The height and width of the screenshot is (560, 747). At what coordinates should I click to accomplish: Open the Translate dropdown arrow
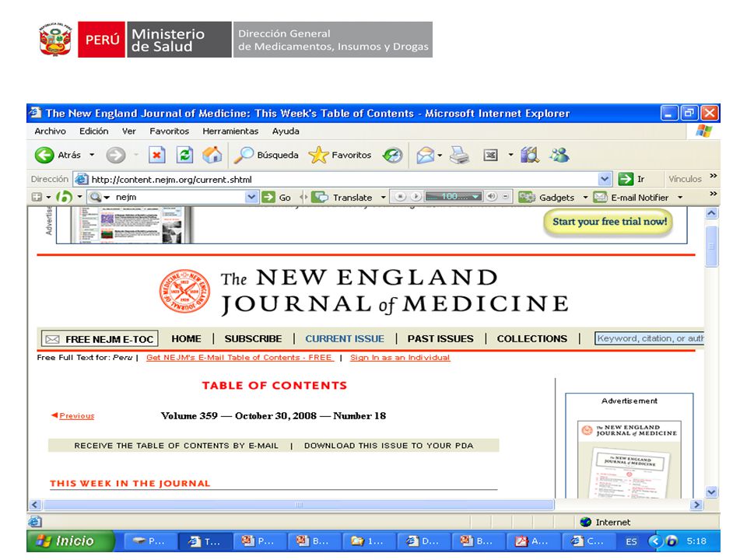pos(383,197)
